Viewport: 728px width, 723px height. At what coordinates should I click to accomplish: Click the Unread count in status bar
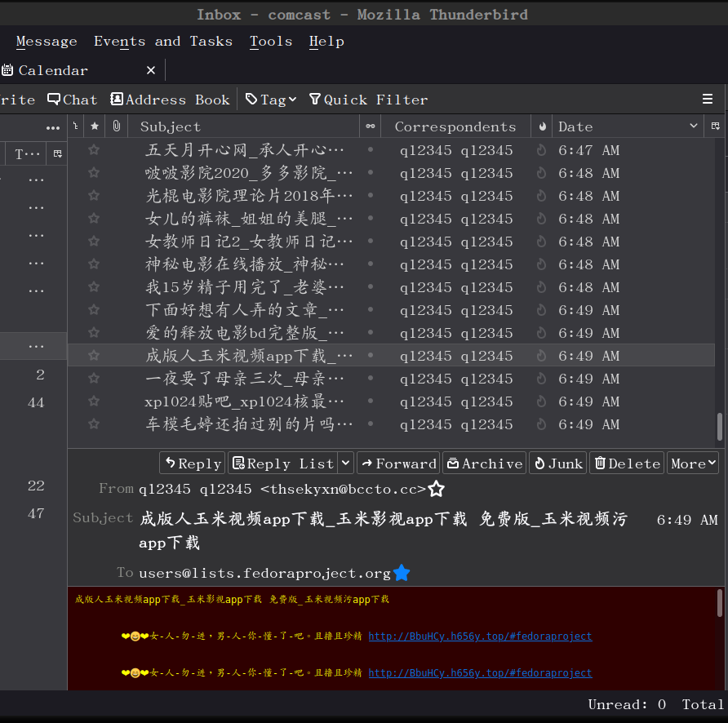[x=627, y=704]
